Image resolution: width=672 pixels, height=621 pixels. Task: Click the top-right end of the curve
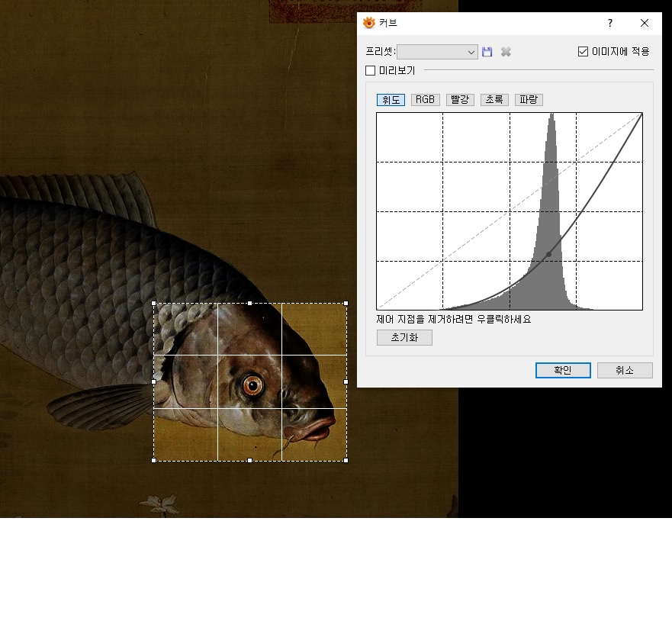[641, 114]
